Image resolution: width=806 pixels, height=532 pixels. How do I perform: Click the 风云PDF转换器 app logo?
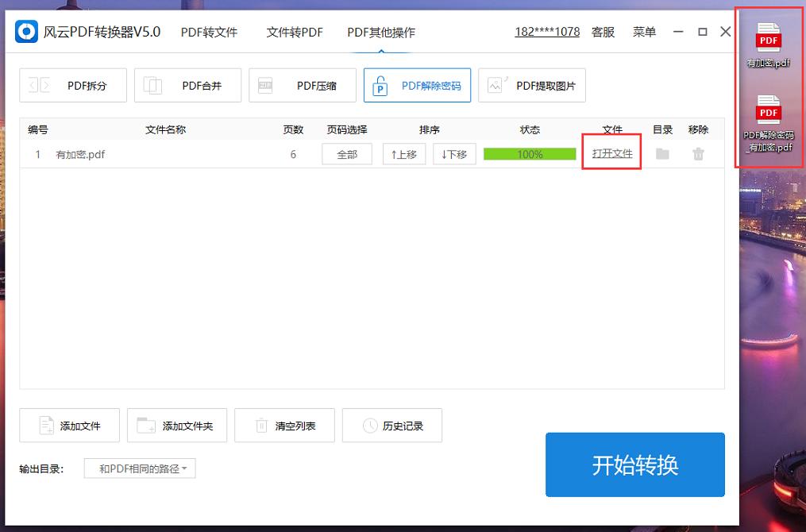[24, 31]
